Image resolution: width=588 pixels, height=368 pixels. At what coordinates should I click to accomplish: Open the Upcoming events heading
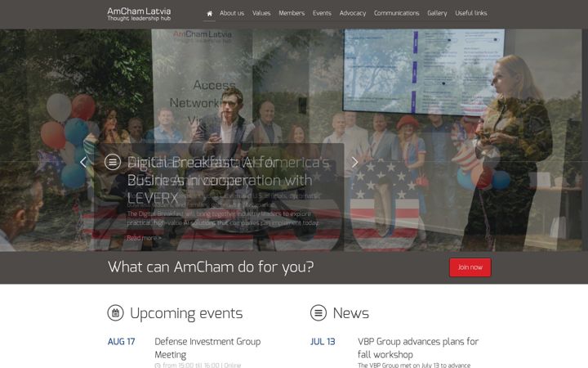tap(186, 313)
